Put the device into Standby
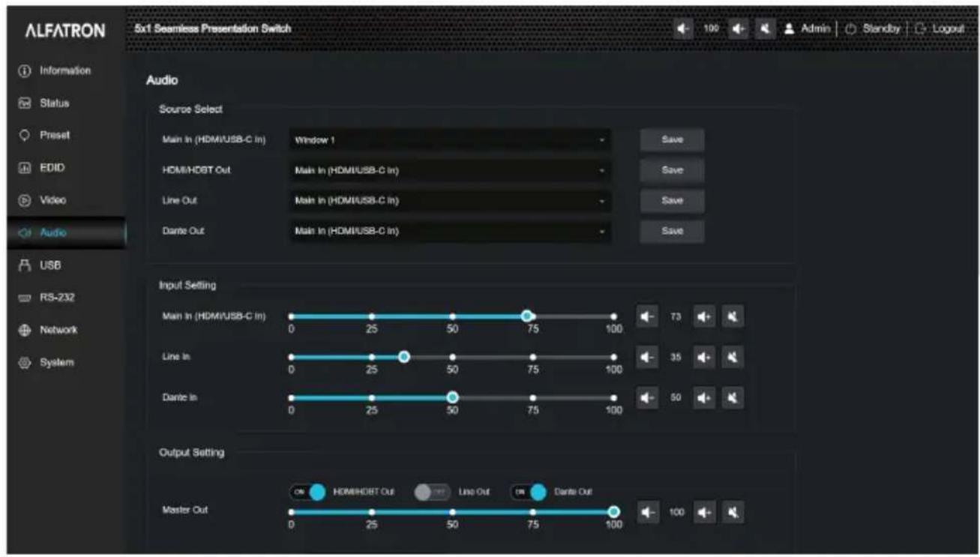 (874, 28)
